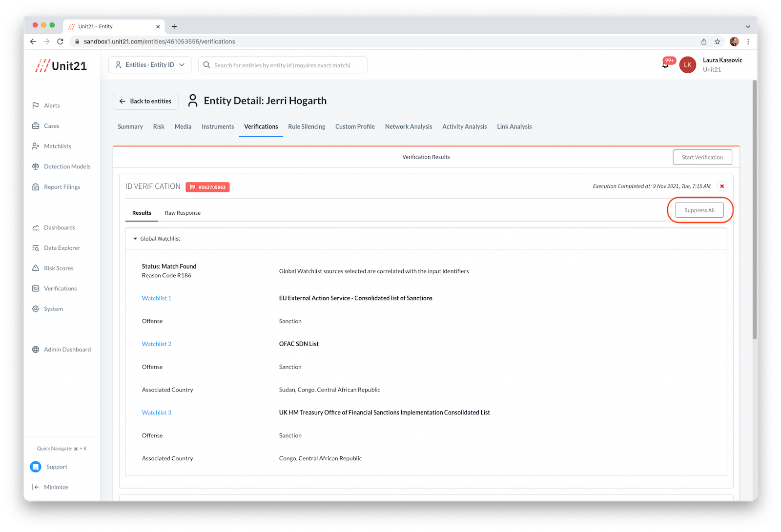Open Support chat
This screenshot has width=781, height=532.
tap(49, 467)
